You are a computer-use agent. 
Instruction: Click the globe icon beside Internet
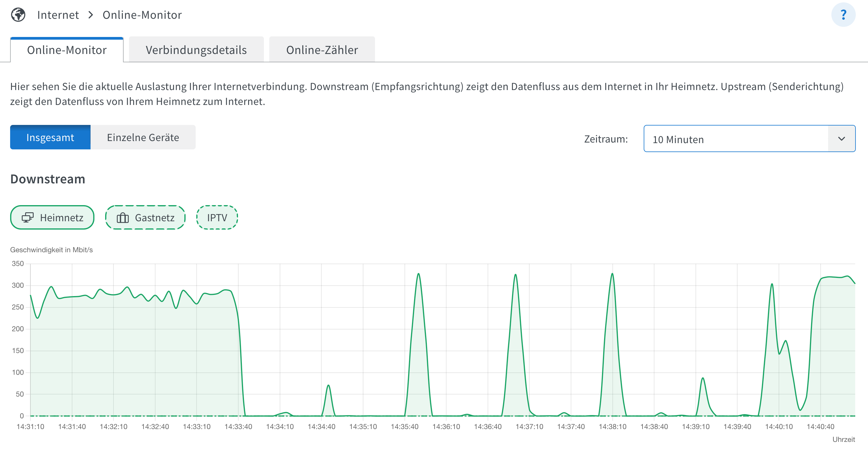coord(18,15)
